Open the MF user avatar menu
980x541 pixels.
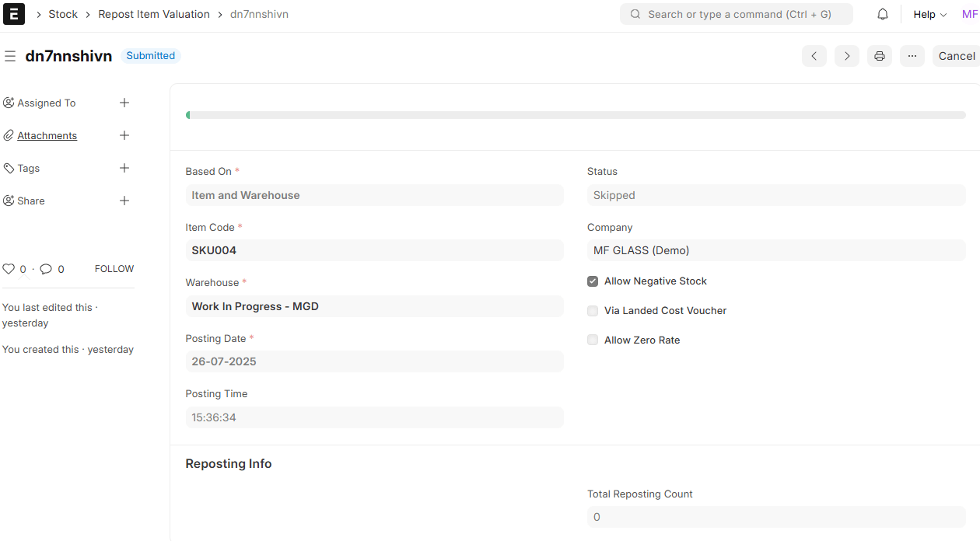970,14
